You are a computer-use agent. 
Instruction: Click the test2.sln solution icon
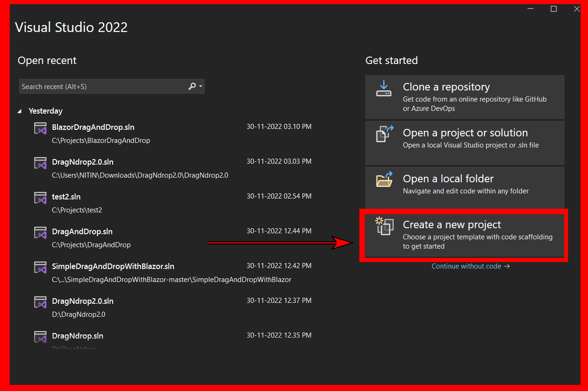[x=40, y=198]
